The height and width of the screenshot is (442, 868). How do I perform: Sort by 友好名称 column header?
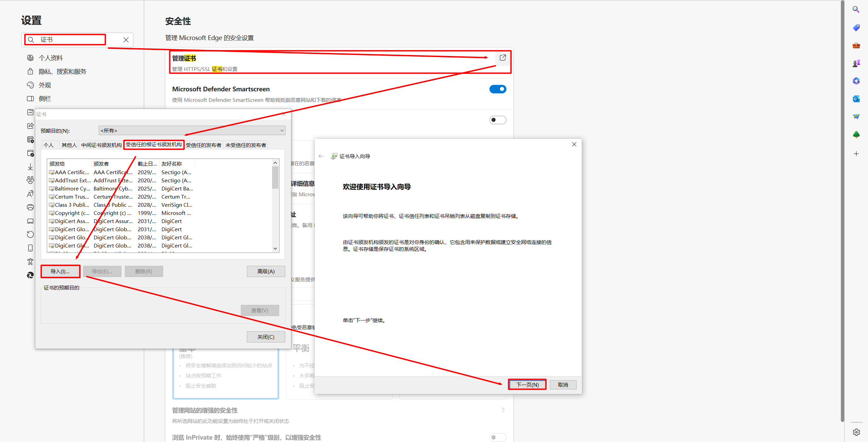tap(177, 164)
